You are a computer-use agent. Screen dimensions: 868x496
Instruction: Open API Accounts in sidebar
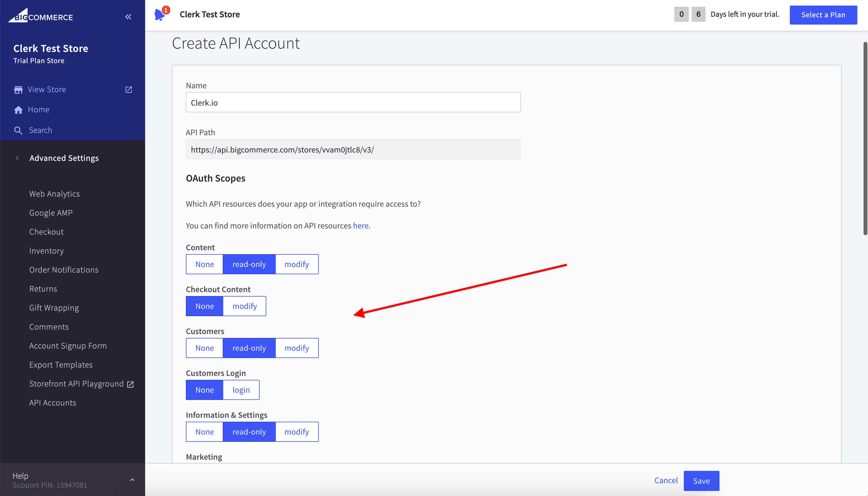tap(52, 403)
